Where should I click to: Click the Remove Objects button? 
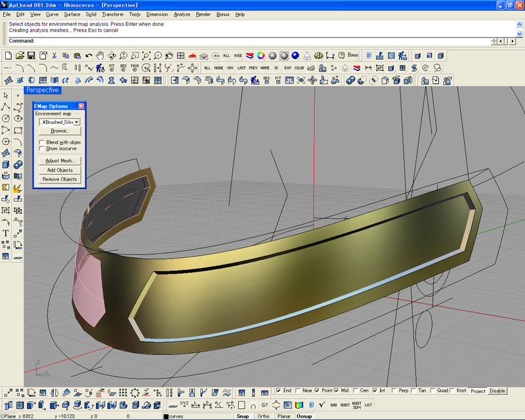(x=60, y=179)
